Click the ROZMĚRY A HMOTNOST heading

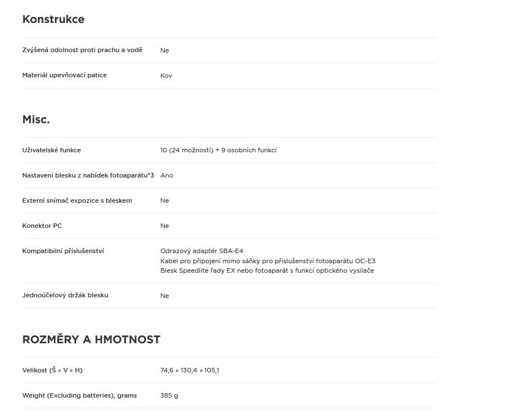tap(91, 339)
